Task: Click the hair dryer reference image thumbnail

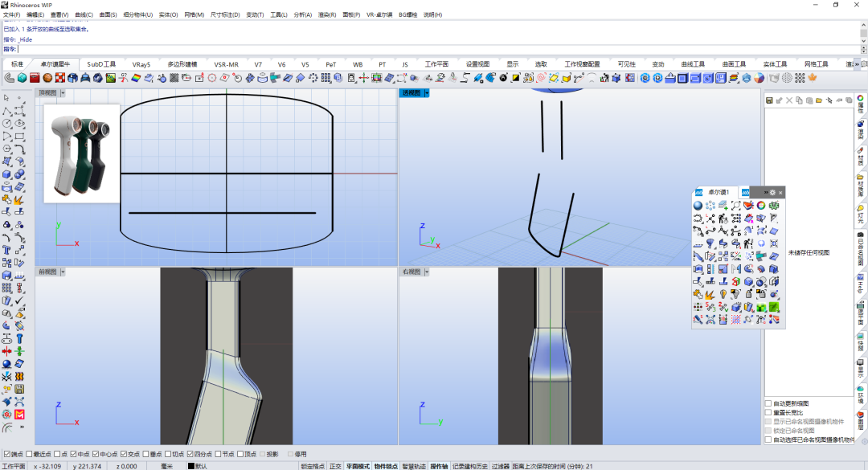Action: [81, 154]
